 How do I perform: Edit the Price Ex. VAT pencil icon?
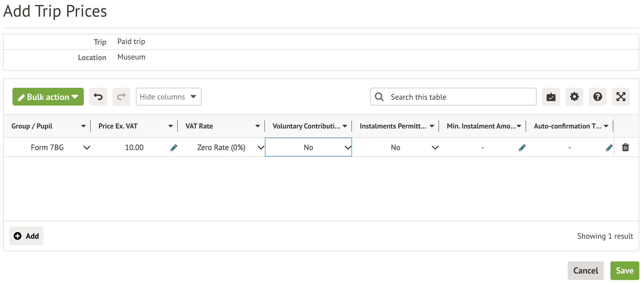pos(174,148)
